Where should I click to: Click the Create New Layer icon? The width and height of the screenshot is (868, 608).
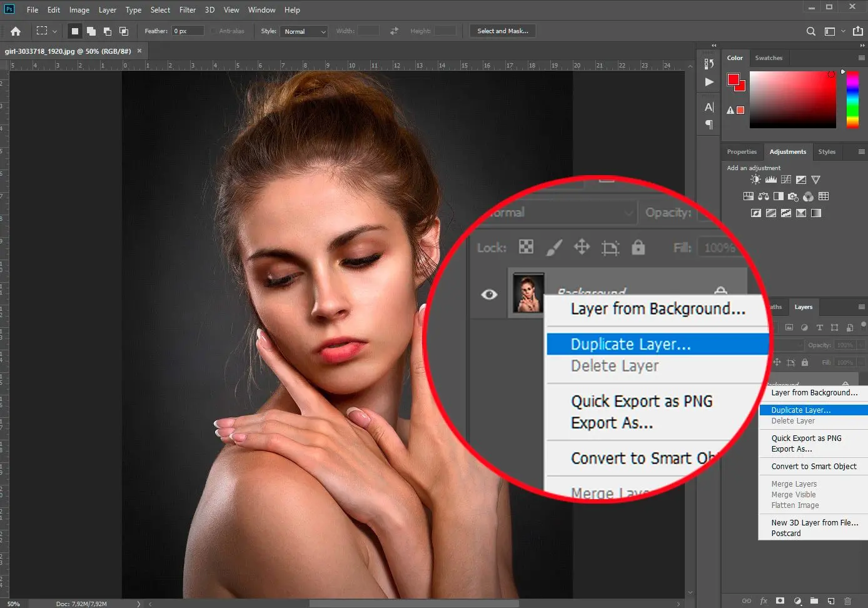coord(830,601)
